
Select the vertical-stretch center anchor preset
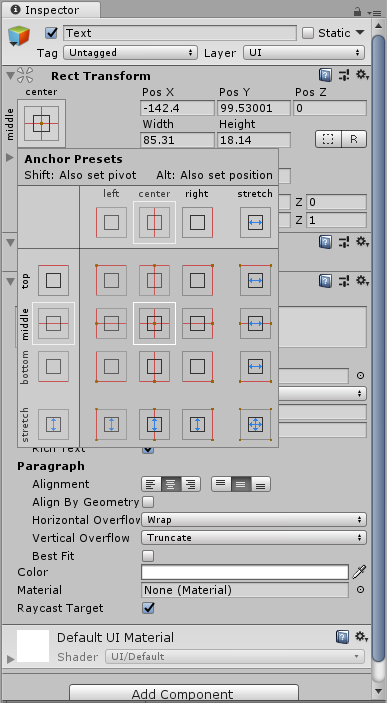tap(154, 424)
